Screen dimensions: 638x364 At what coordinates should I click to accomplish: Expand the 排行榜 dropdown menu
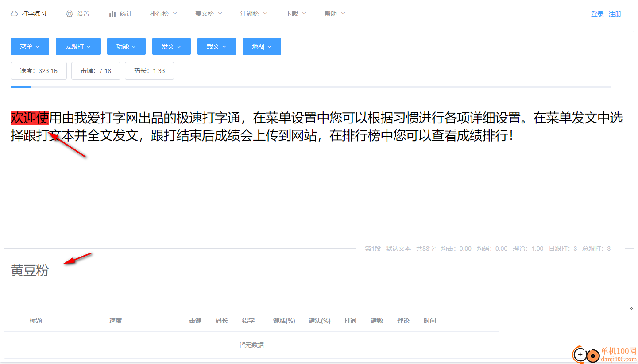point(163,14)
